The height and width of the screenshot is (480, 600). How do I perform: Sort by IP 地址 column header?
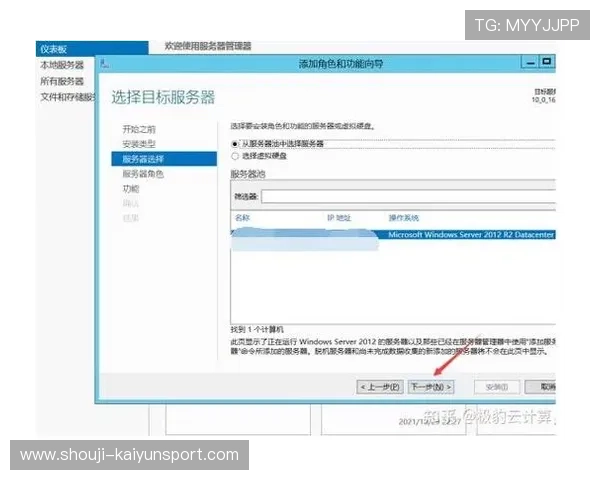tap(339, 218)
